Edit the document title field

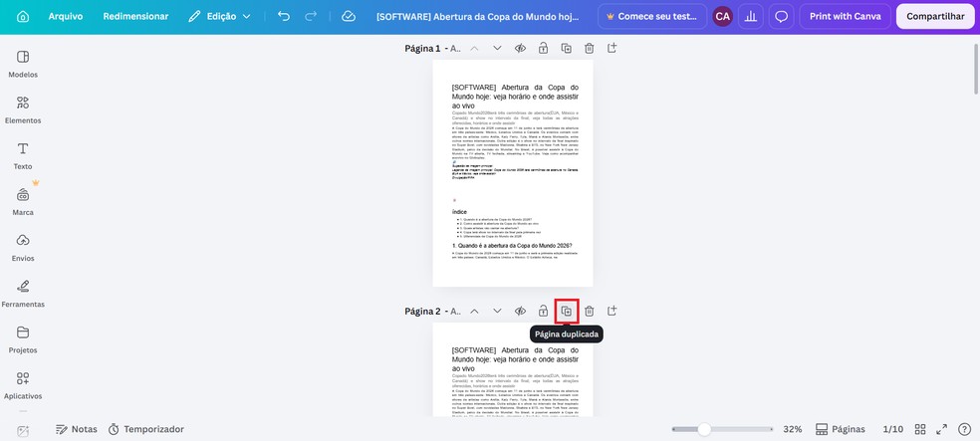(x=479, y=17)
